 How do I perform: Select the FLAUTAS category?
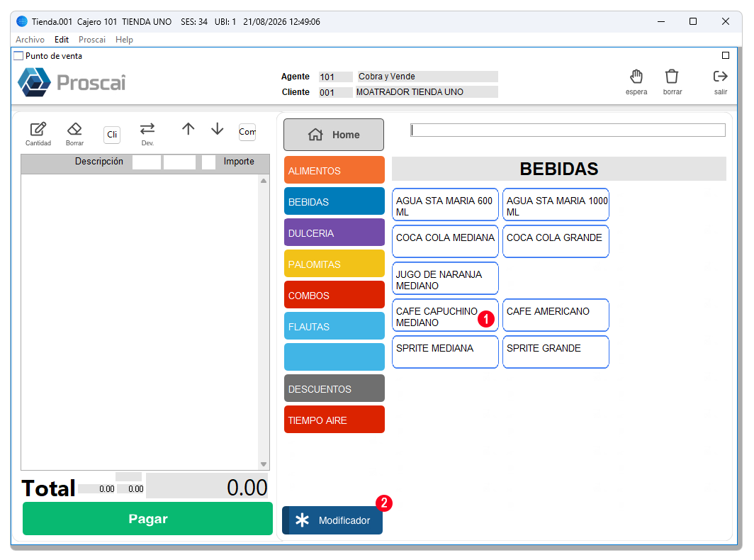pos(334,326)
